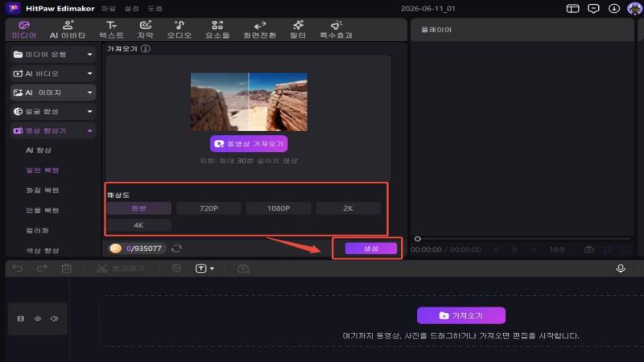Collapse the 영상 향상기 section arrow
This screenshot has height=362, width=644.
click(90, 131)
